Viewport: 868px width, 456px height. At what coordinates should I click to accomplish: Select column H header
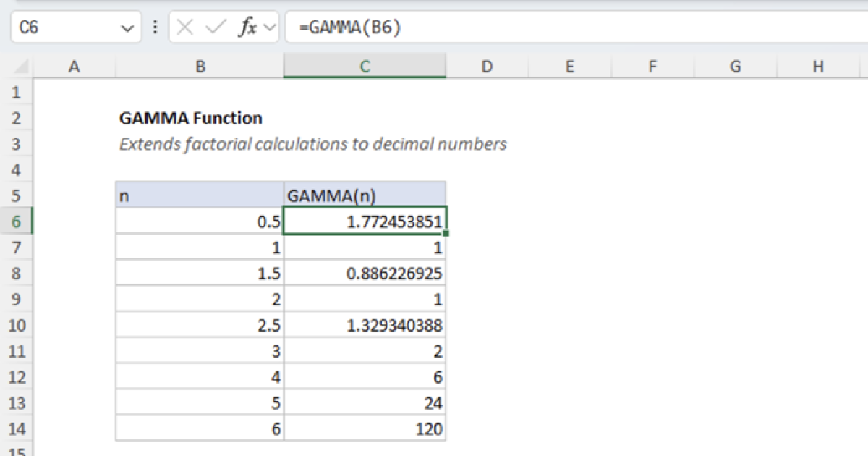[818, 66]
